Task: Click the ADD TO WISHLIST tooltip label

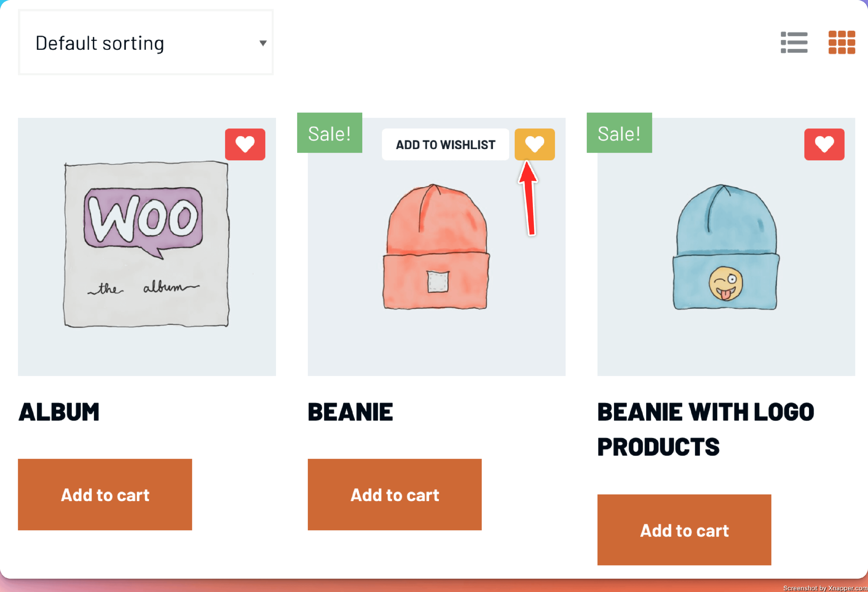Action: click(x=445, y=145)
